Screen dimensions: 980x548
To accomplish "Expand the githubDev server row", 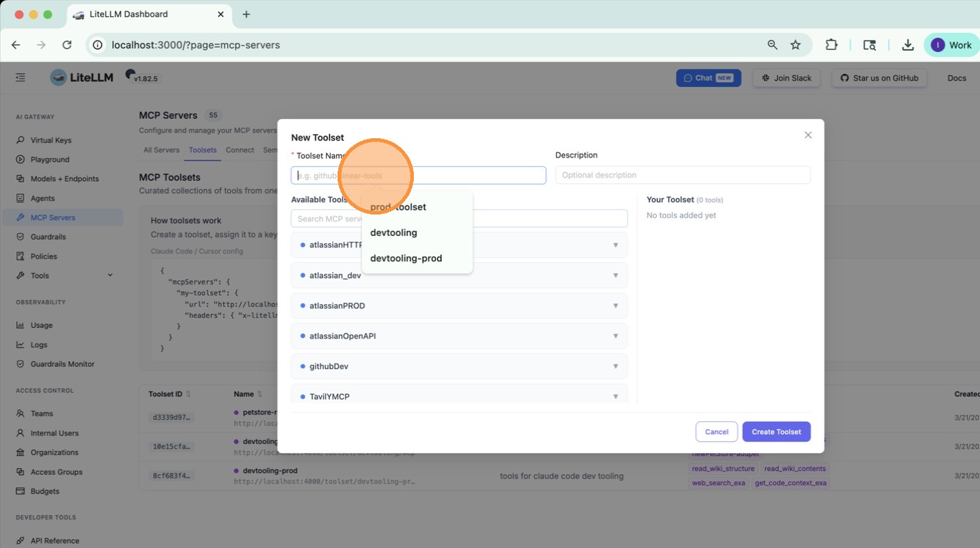I will click(x=459, y=366).
